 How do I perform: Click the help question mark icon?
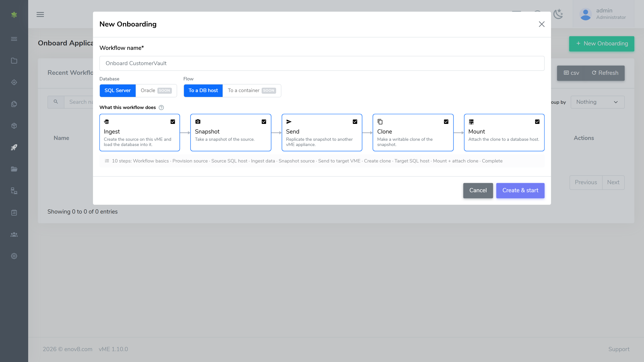(161, 107)
